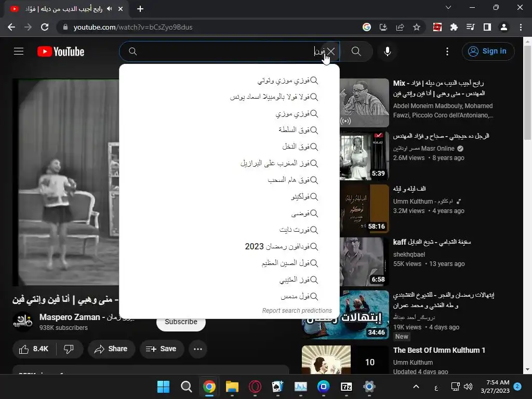Clear the search box text

pyautogui.click(x=331, y=51)
